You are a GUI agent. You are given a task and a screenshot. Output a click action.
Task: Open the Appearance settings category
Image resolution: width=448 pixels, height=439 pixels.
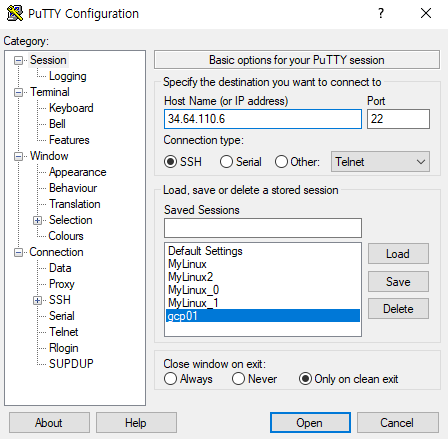(x=78, y=172)
